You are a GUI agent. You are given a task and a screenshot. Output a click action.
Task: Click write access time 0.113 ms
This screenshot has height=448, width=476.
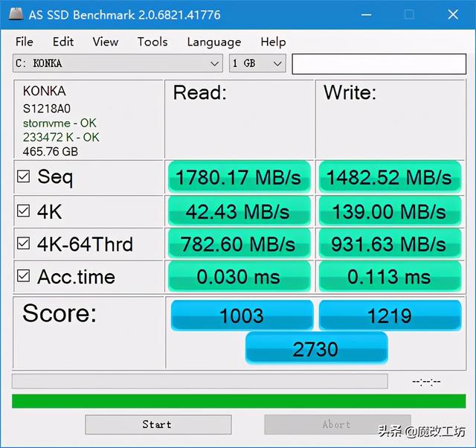[390, 276]
